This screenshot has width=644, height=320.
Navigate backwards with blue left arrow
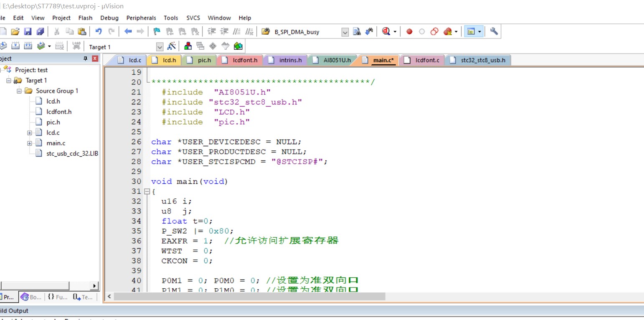click(128, 31)
